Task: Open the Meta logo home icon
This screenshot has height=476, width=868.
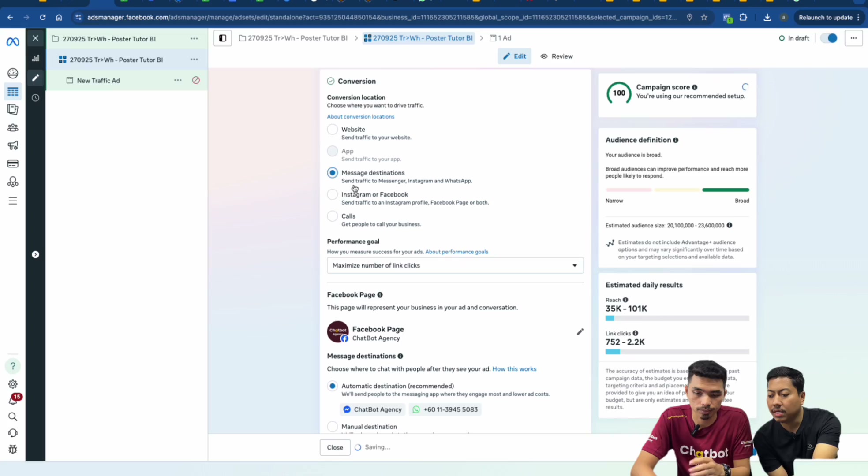Action: pos(13,42)
